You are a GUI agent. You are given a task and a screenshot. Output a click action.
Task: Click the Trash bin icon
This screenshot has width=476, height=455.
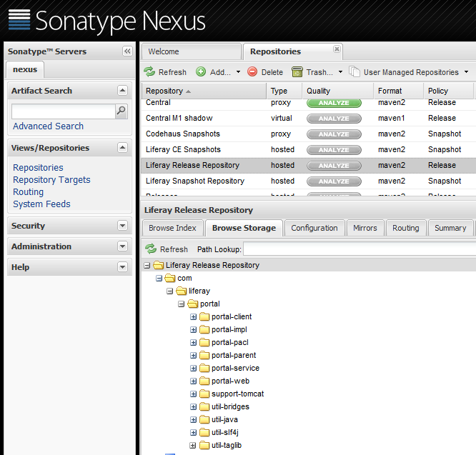297,72
